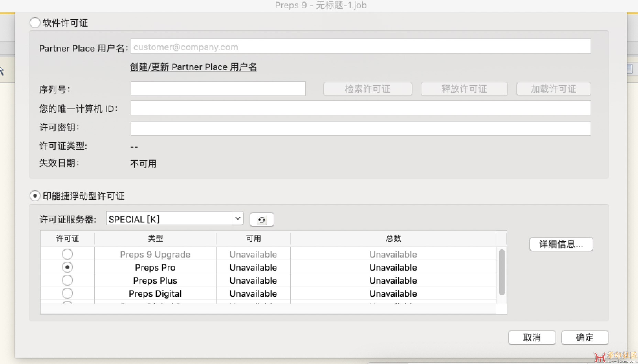Click the 释放许可证 button
Screen dimensions: 638x364
[x=464, y=89]
